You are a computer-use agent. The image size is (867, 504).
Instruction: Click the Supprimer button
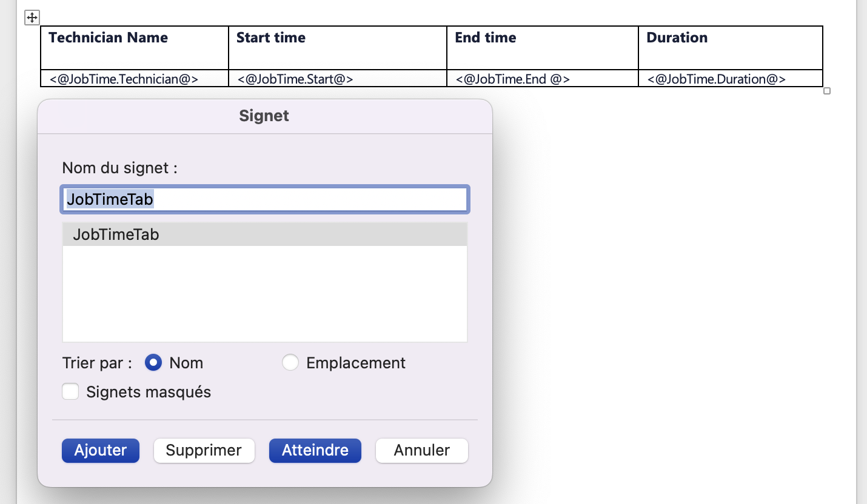(x=204, y=451)
